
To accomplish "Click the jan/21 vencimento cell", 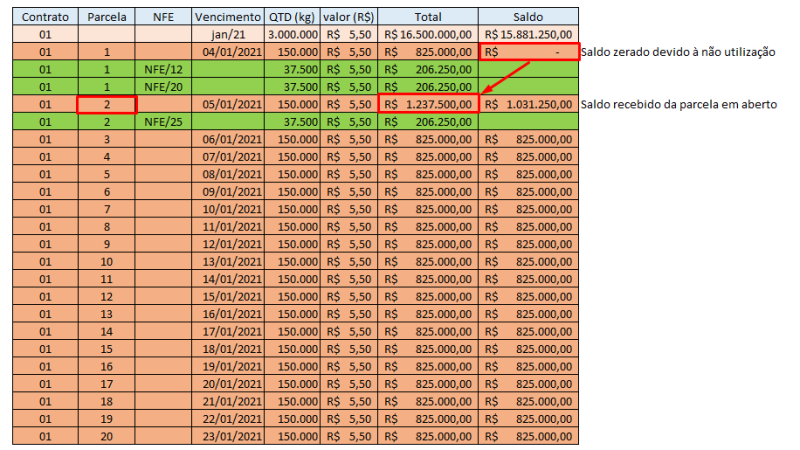I will tap(228, 35).
